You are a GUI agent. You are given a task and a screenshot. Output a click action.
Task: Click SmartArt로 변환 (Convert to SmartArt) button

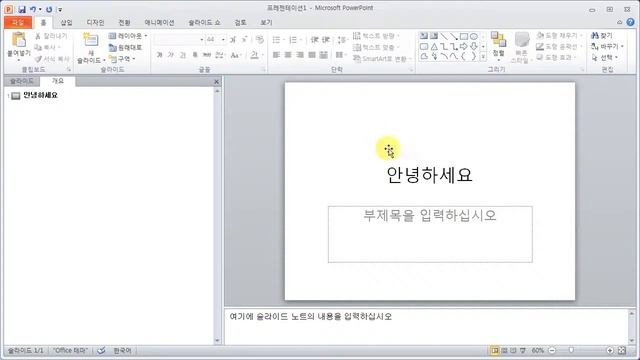coord(381,59)
